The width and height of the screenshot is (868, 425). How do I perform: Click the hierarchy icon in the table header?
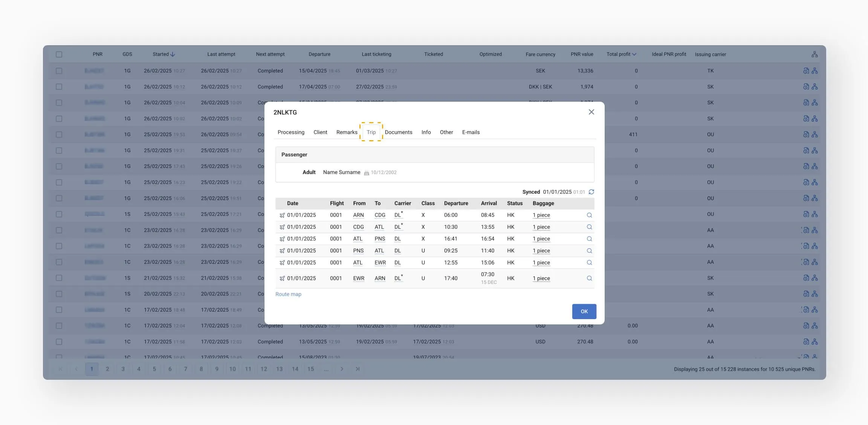click(815, 54)
